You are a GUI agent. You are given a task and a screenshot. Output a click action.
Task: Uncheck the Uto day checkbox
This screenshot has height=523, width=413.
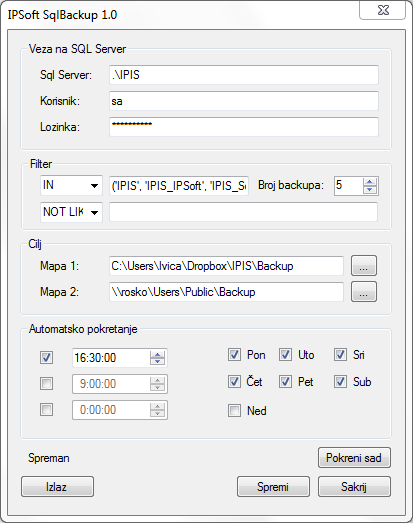coord(285,355)
